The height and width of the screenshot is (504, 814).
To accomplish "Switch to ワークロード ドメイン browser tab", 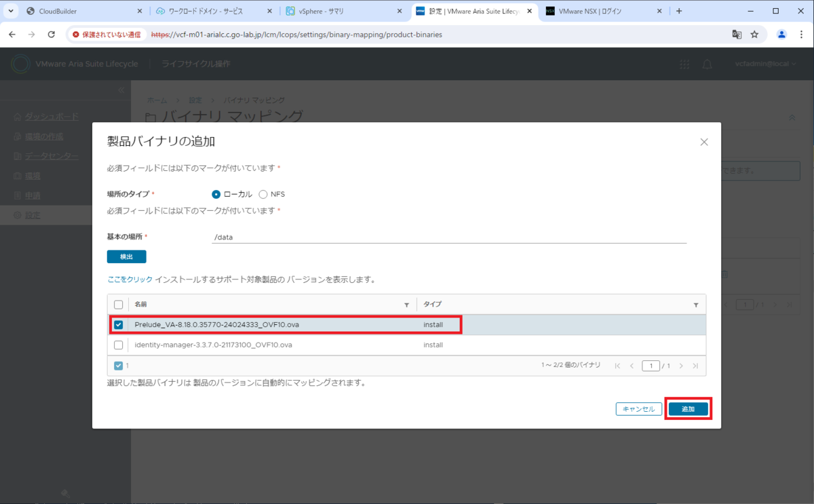I will pos(213,12).
